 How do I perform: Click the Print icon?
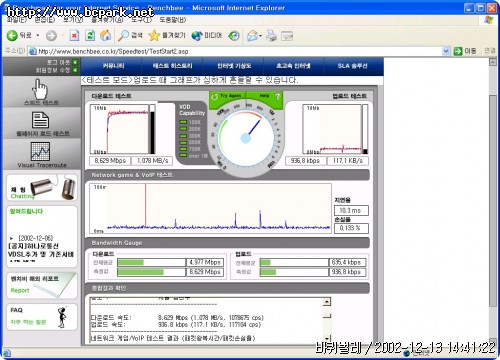point(271,35)
